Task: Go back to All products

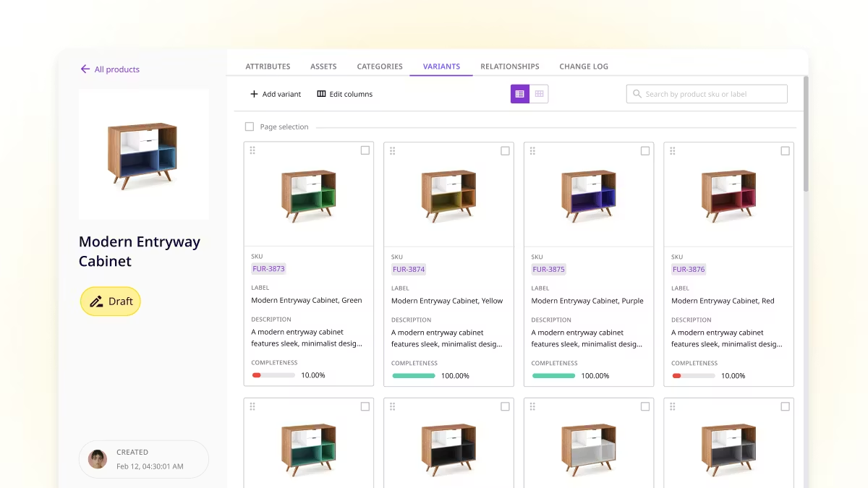Action: pyautogui.click(x=110, y=69)
